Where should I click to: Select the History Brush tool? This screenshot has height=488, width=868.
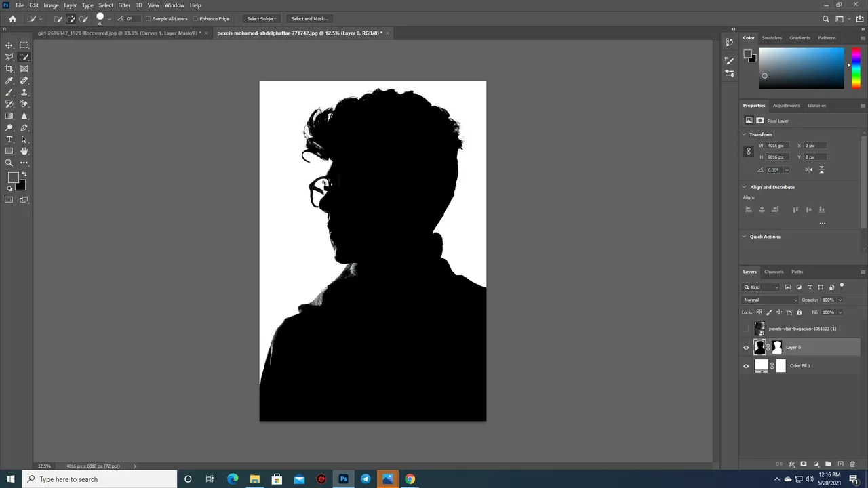point(9,104)
